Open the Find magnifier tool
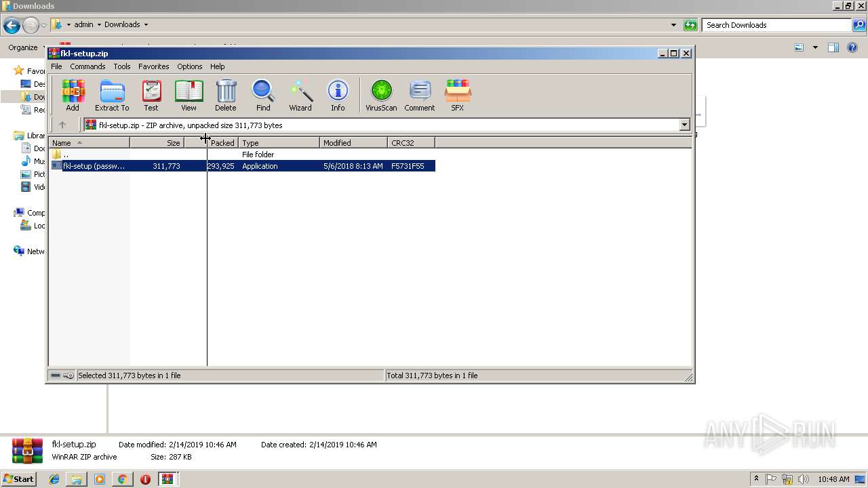The height and width of the screenshot is (488, 868). pyautogui.click(x=263, y=95)
